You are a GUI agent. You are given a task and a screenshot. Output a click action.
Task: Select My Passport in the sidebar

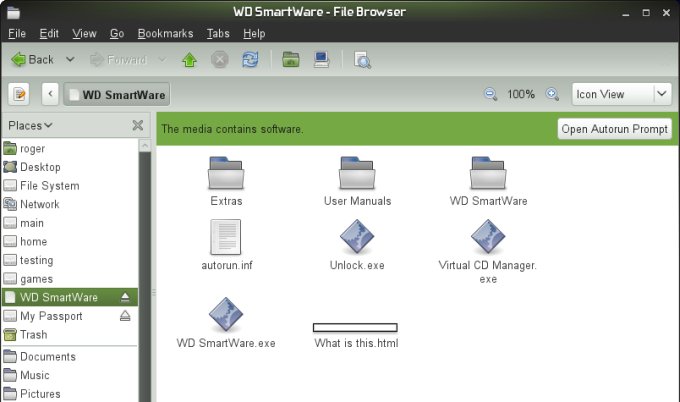pos(69,316)
